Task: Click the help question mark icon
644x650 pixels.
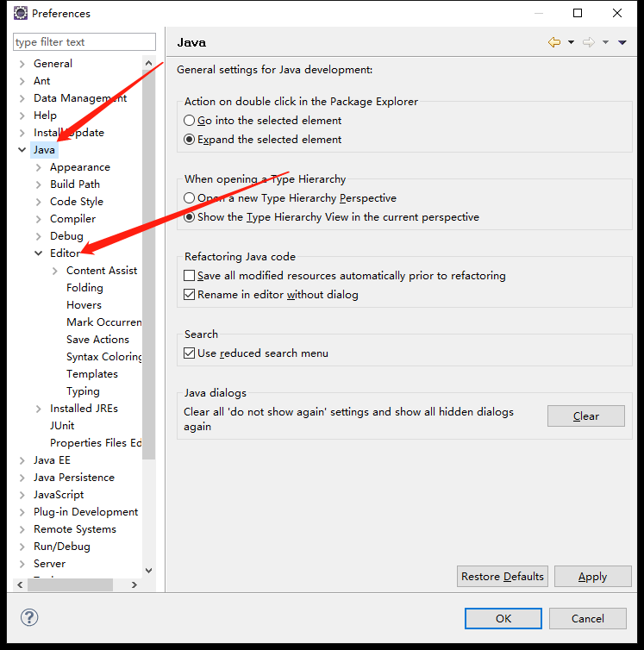Action: pyautogui.click(x=29, y=617)
